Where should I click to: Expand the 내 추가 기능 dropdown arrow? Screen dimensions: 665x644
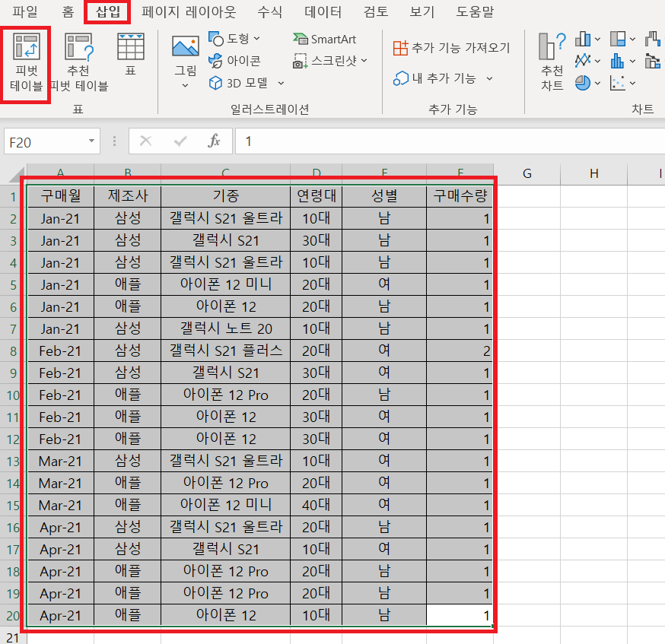489,78
